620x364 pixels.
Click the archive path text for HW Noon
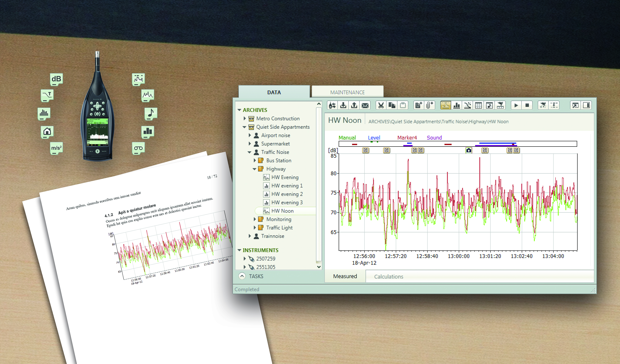438,122
